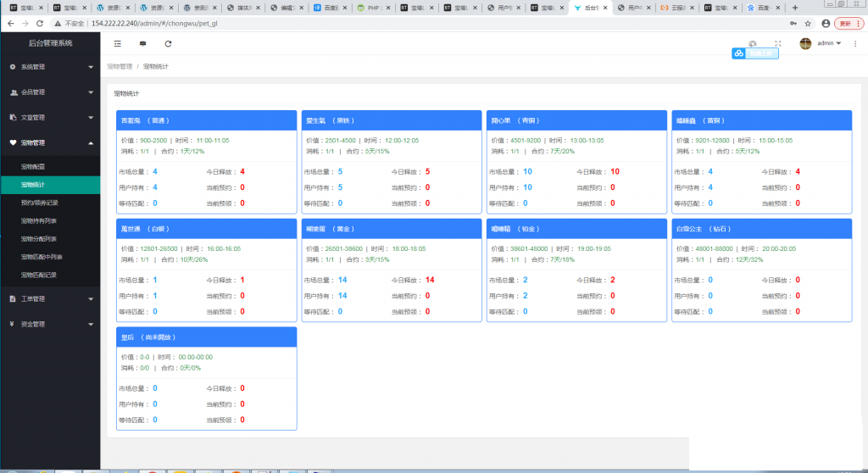Click the key icon in address bar

[793, 24]
